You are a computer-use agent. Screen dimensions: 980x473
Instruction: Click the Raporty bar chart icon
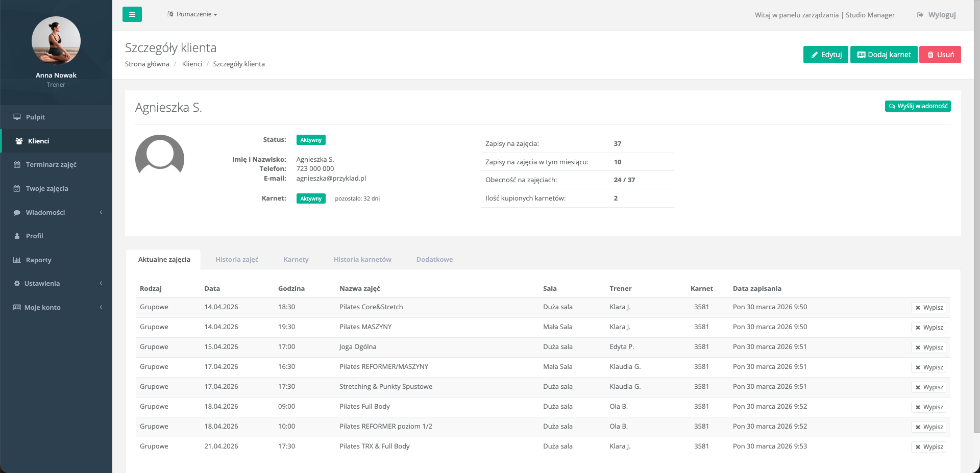(x=17, y=260)
